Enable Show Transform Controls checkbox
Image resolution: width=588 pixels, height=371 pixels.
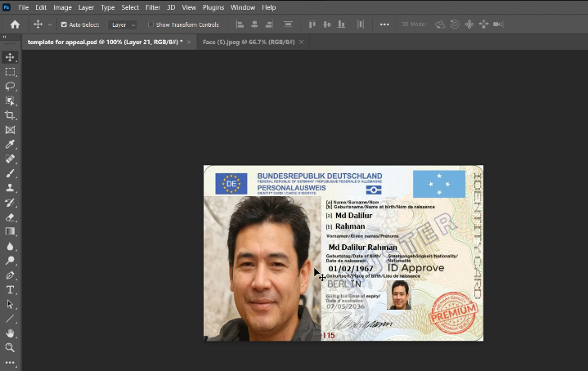point(150,25)
